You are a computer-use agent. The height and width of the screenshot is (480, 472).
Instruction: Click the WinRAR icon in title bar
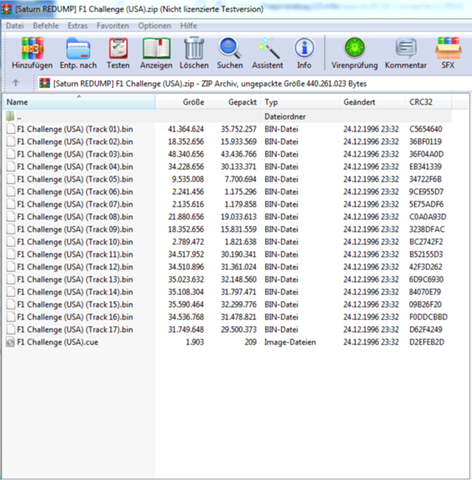(6, 9)
